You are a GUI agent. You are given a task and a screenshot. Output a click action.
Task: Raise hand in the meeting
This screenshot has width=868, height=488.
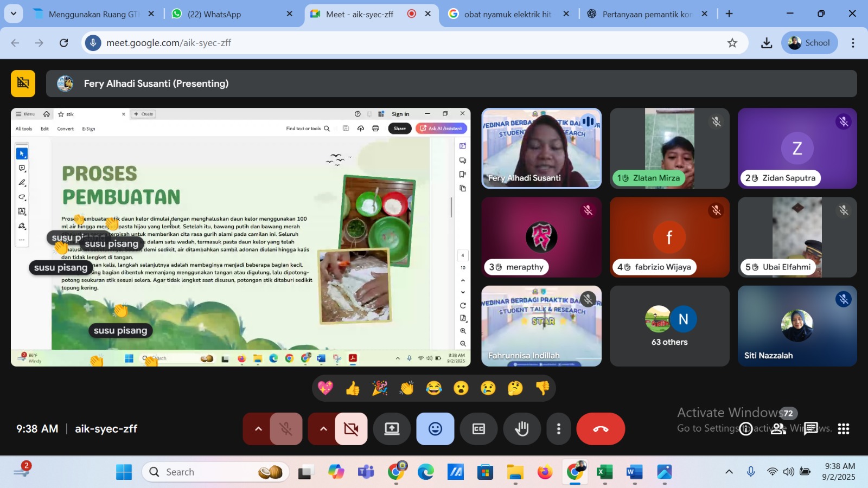coord(522,429)
